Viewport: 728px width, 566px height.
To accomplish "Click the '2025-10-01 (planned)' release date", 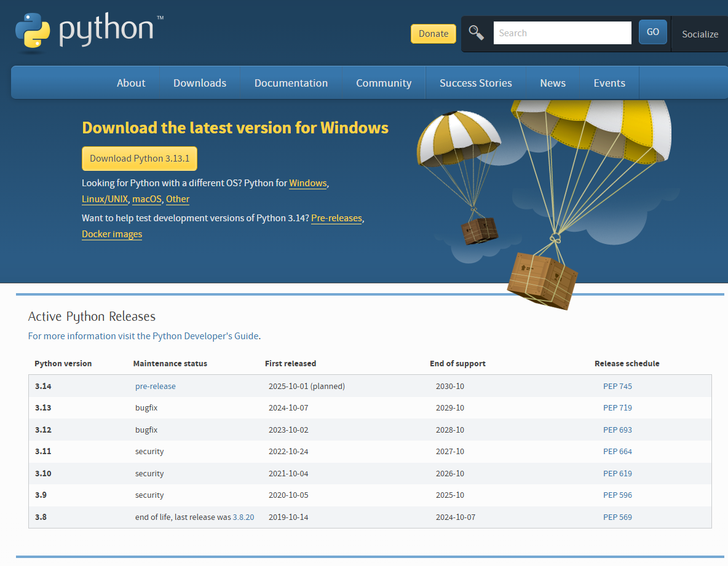I will [306, 386].
